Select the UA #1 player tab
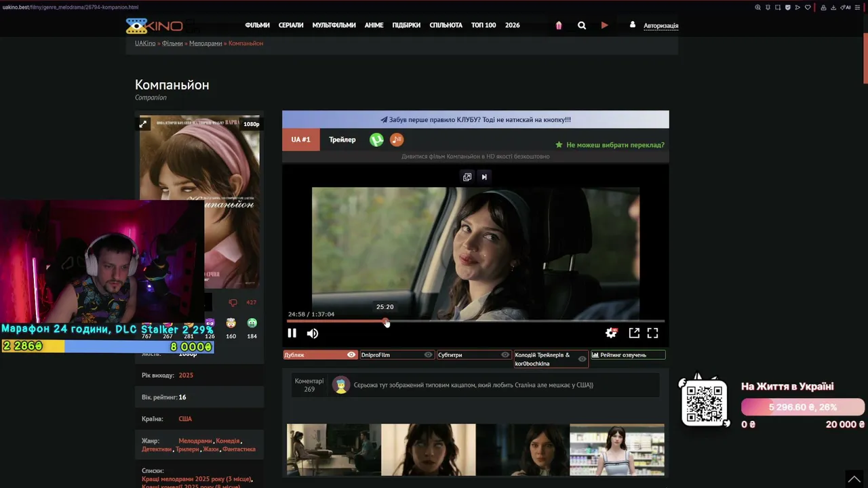 coord(301,140)
